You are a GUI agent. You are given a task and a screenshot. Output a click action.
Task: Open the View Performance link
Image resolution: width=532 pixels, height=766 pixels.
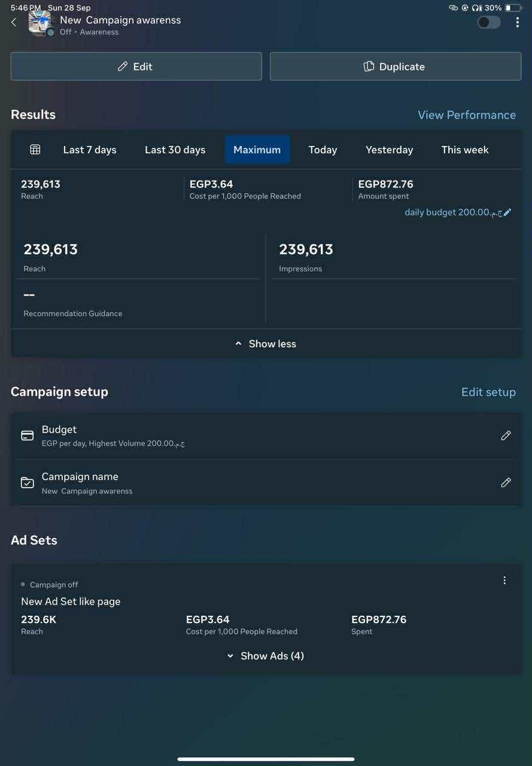[x=466, y=115]
